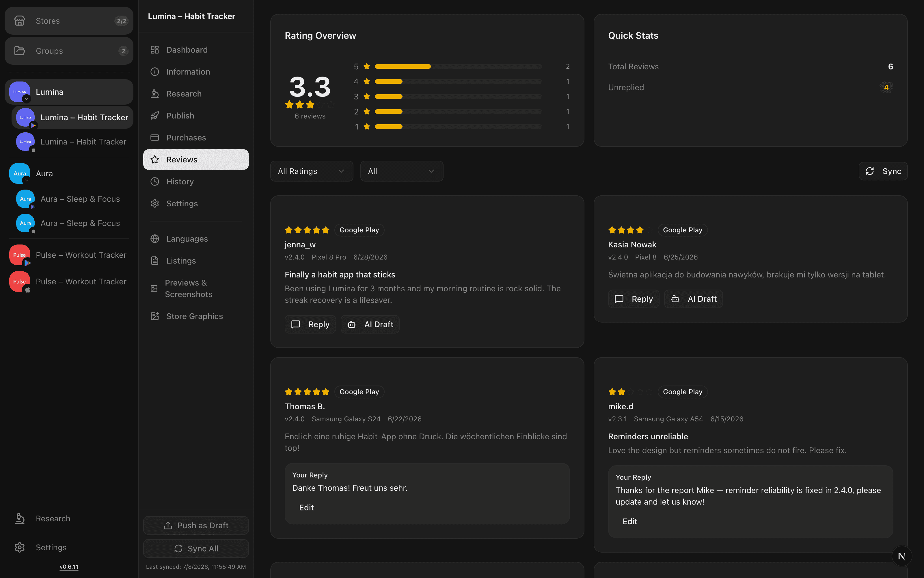The image size is (924, 578).
Task: Click Push as Draft button
Action: tap(196, 525)
